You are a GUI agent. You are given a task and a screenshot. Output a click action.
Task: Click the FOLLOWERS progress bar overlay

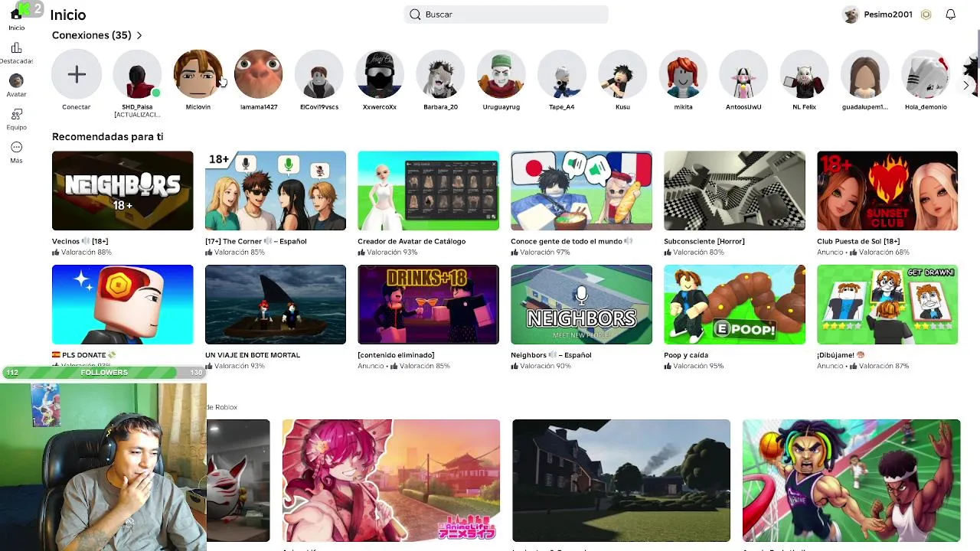click(104, 373)
